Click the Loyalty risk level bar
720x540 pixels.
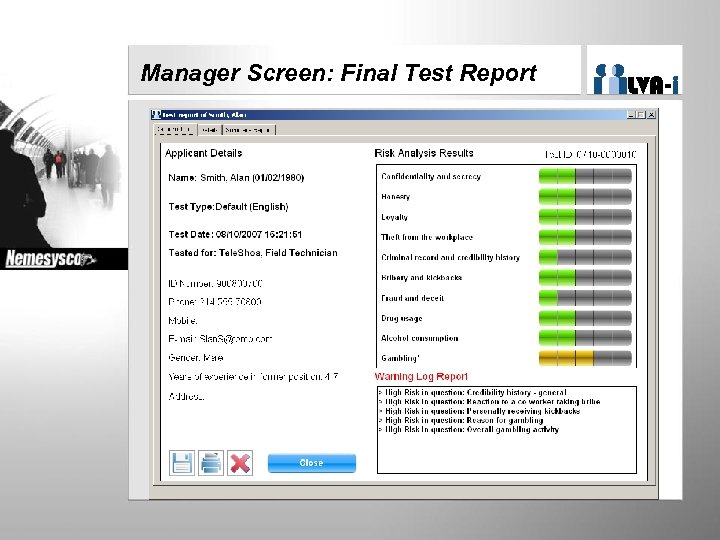pyautogui.click(x=585, y=217)
